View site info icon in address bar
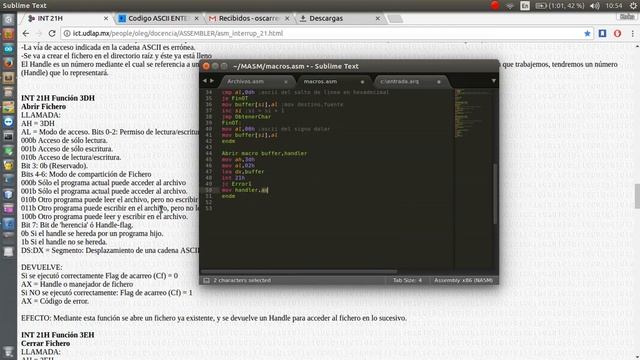 click(67, 33)
